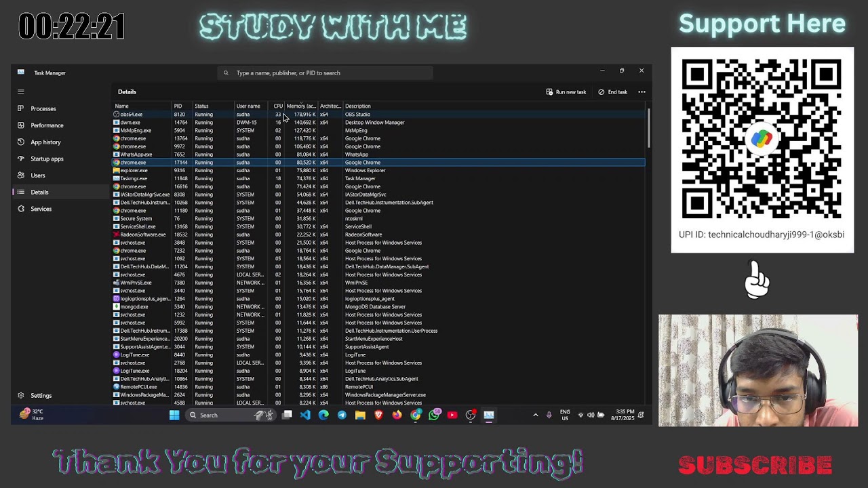
Task: Sort by the Memory column header
Action: coord(301,106)
